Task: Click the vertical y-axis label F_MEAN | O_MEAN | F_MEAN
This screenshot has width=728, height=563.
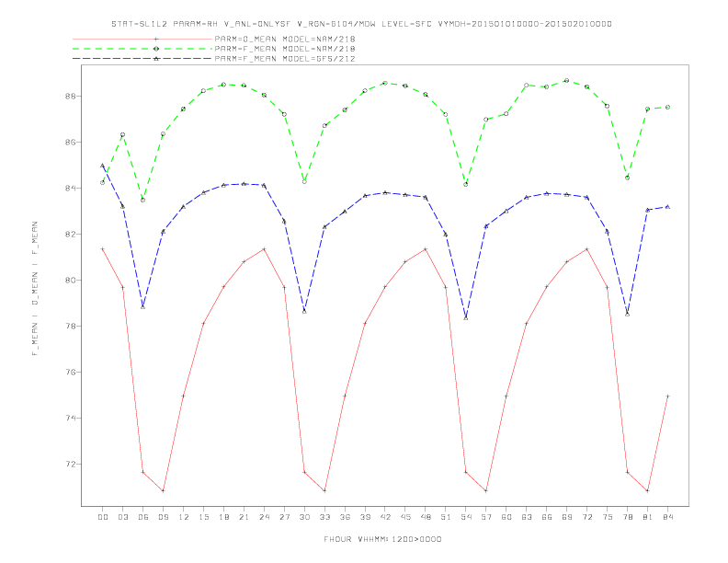Action: (x=35, y=289)
